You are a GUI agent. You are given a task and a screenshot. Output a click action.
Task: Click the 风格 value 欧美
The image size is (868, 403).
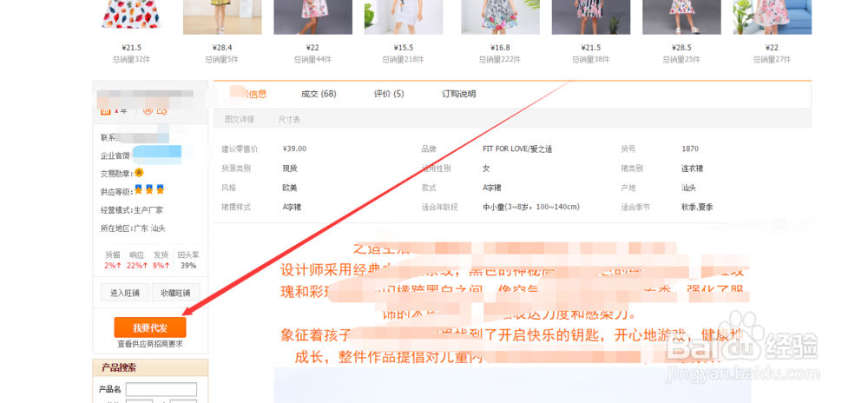pos(290,188)
